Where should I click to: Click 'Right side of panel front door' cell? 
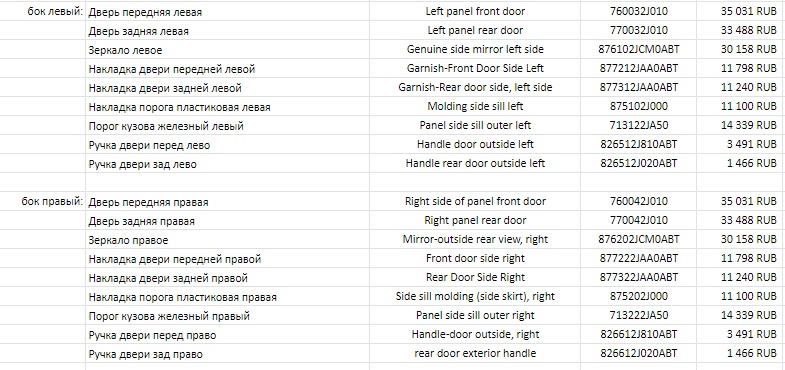(475, 202)
